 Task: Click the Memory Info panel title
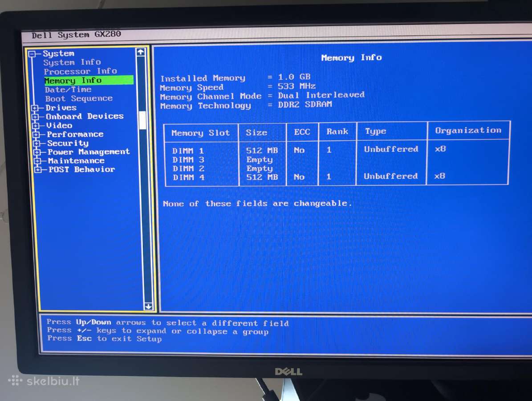352,58
